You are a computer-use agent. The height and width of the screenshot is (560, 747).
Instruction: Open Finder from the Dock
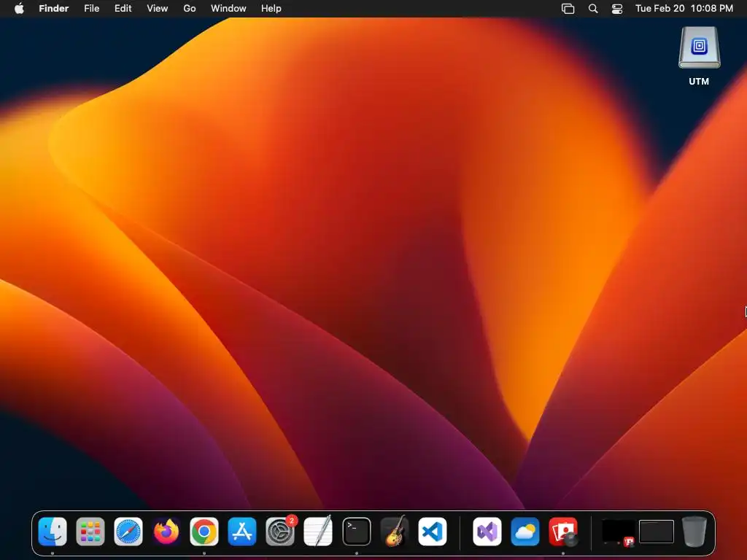click(53, 532)
